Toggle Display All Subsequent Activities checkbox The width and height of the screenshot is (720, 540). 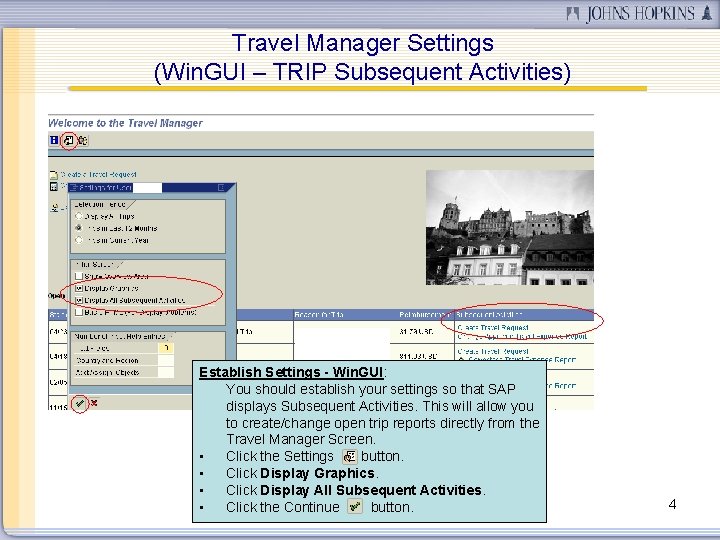click(x=79, y=300)
